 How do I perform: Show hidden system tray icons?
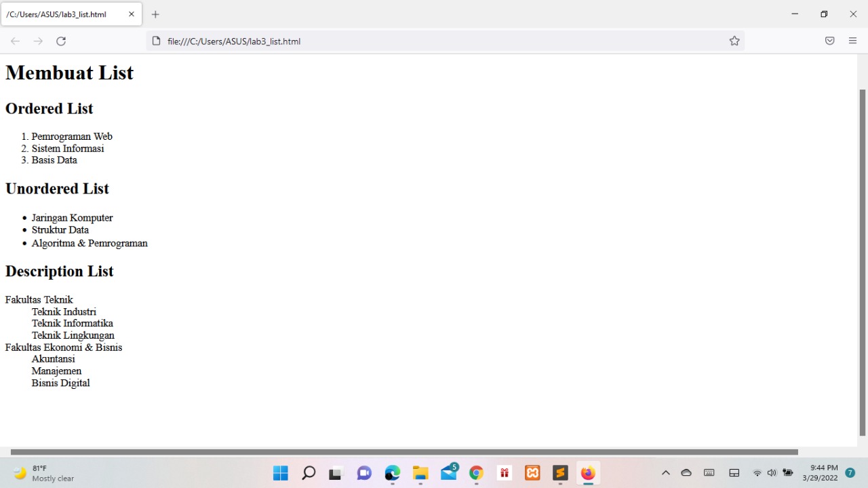click(x=665, y=473)
